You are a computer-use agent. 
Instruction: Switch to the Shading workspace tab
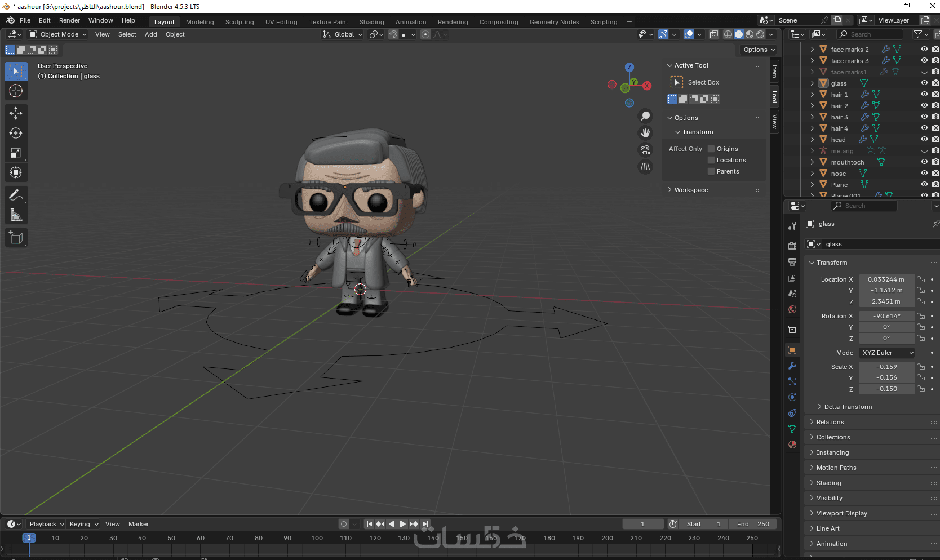[x=372, y=22]
